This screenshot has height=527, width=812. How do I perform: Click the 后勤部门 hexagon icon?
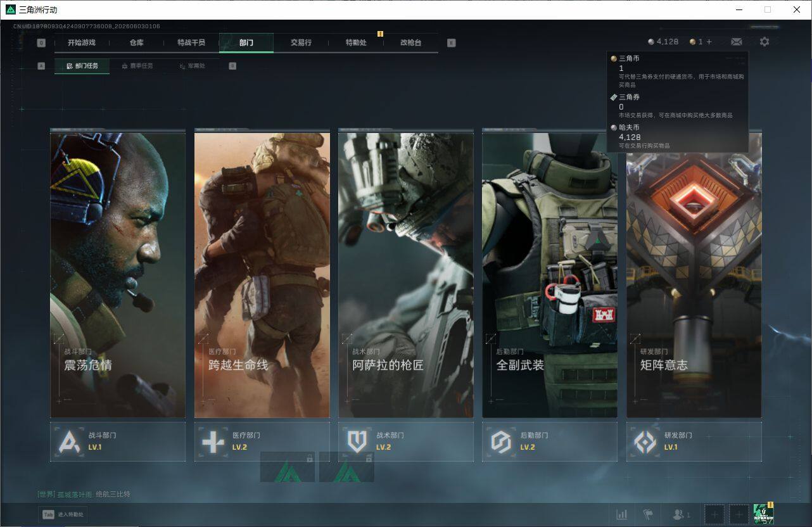(501, 441)
